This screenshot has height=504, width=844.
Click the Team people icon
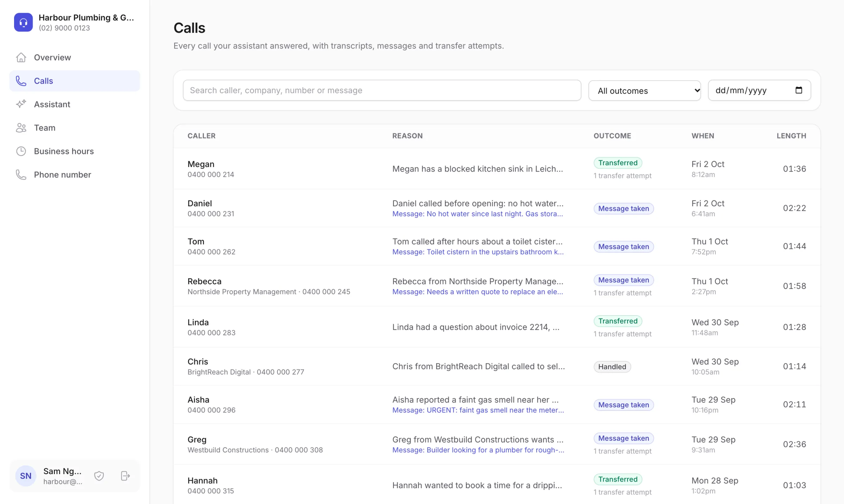21,128
